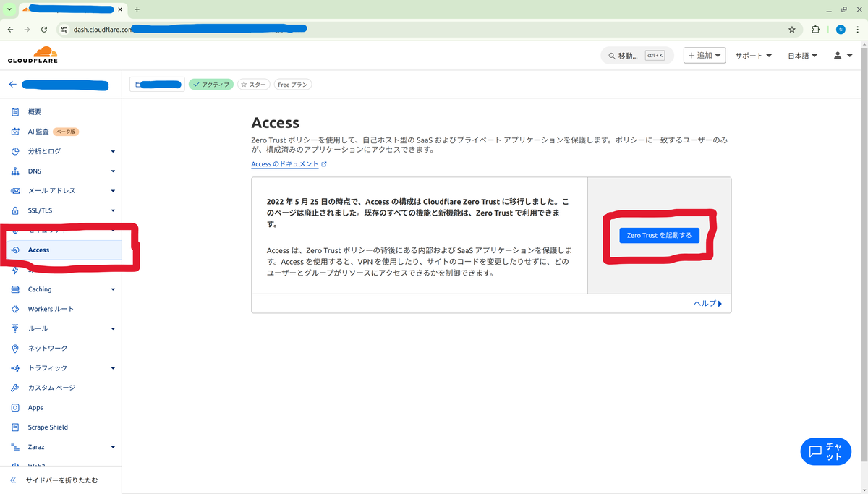Click the Caching icon
Image resolution: width=868 pixels, height=494 pixels.
(x=15, y=289)
